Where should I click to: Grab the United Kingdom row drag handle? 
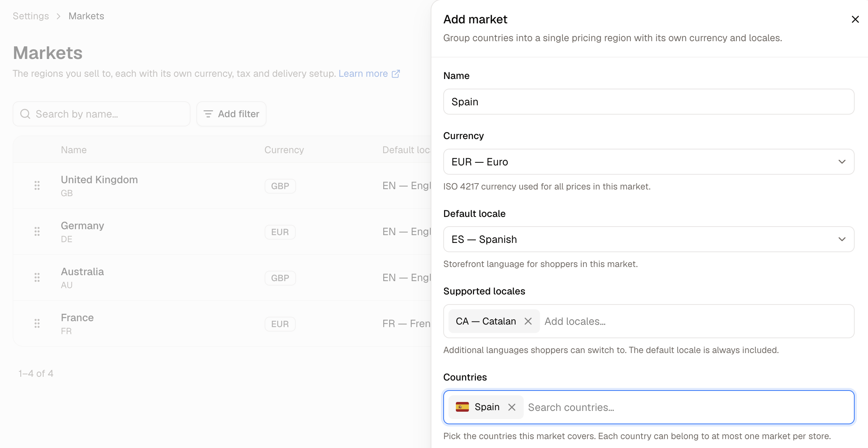(37, 185)
